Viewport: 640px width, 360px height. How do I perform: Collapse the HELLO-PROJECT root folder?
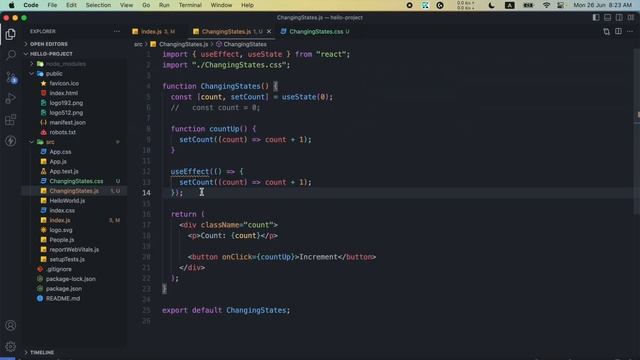tap(51, 54)
